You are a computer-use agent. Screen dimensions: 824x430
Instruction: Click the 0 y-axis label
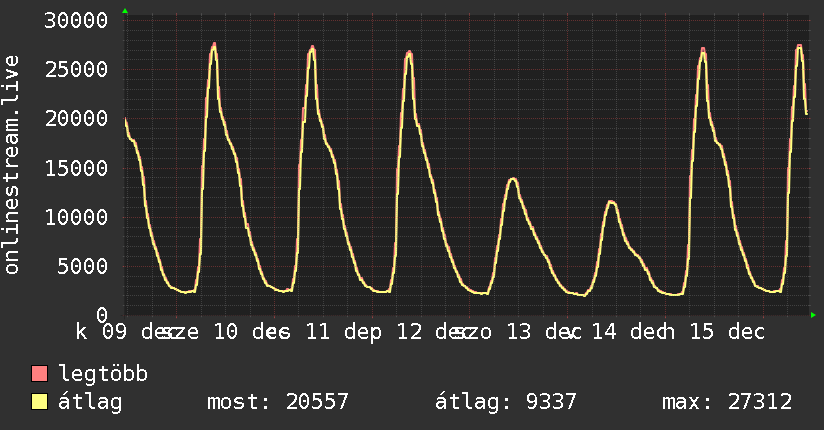click(x=102, y=315)
